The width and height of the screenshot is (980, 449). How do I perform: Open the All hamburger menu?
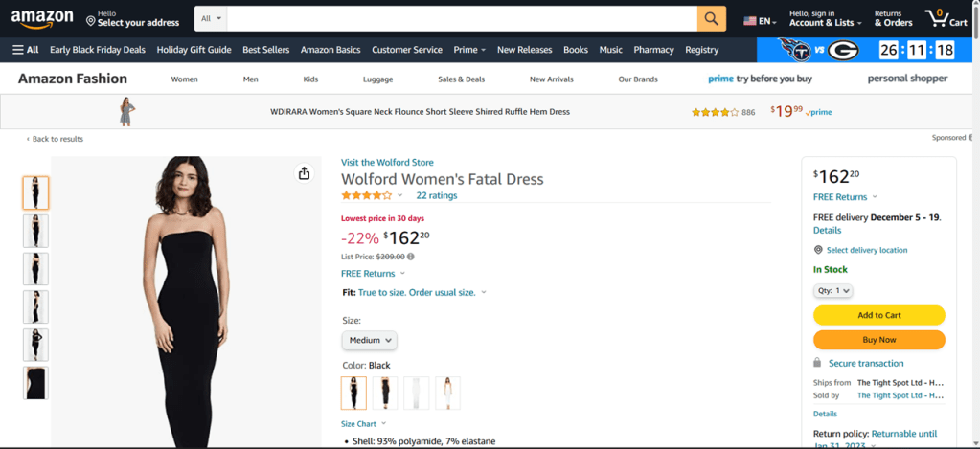coord(26,50)
